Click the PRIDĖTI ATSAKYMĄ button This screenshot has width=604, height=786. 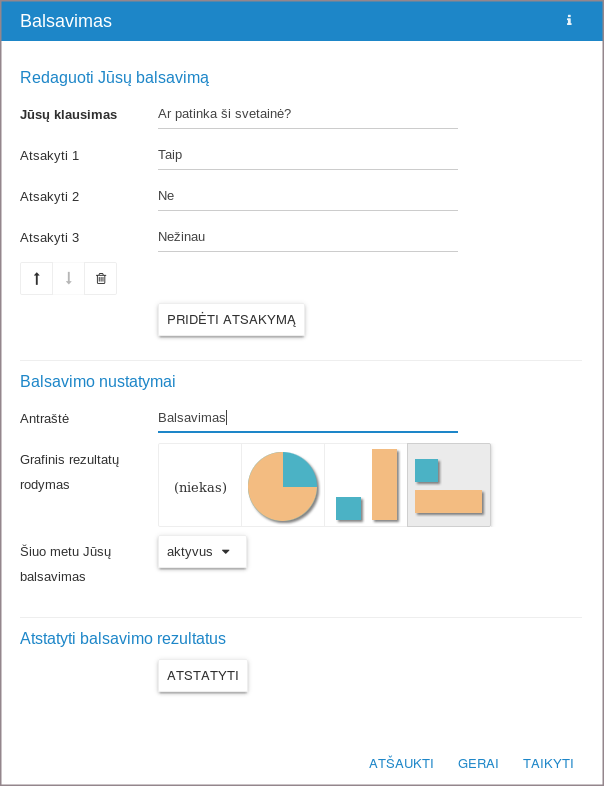tap(231, 320)
